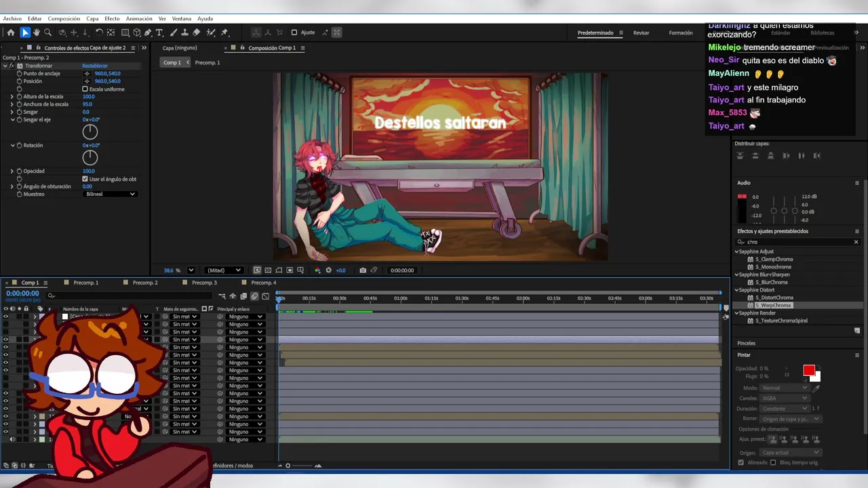Switch to the Revisar workspace

click(x=641, y=33)
